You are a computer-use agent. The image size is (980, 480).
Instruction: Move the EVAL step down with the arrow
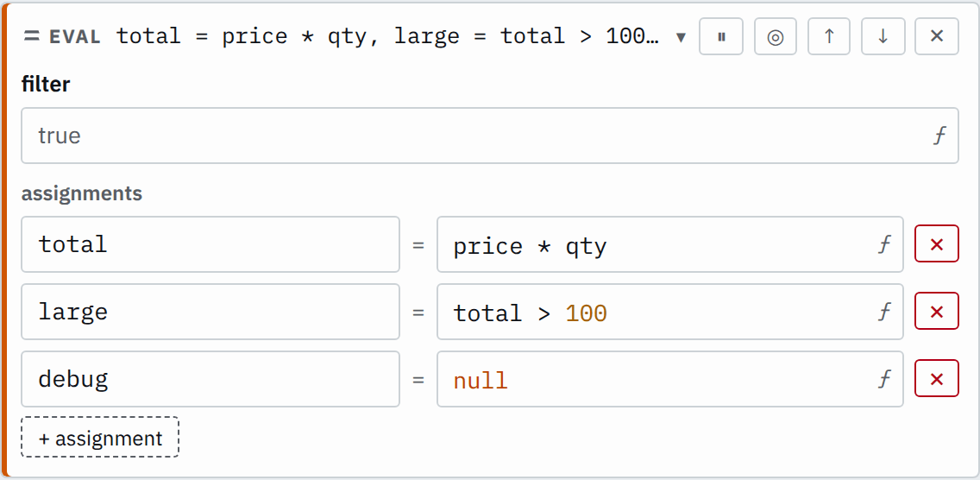(883, 36)
